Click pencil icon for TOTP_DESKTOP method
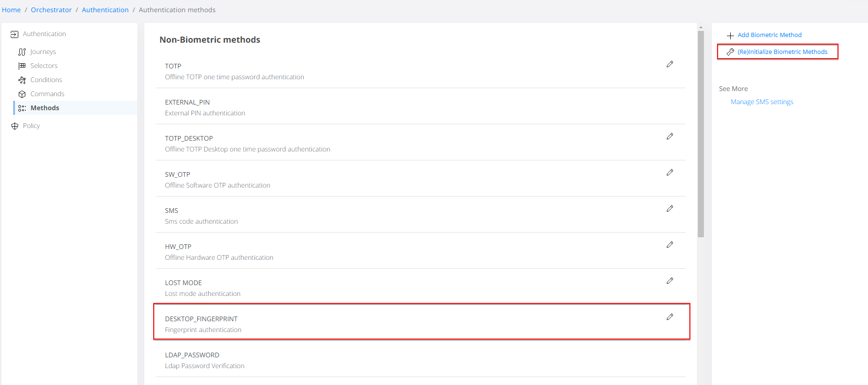This screenshot has height=385, width=868. click(670, 136)
